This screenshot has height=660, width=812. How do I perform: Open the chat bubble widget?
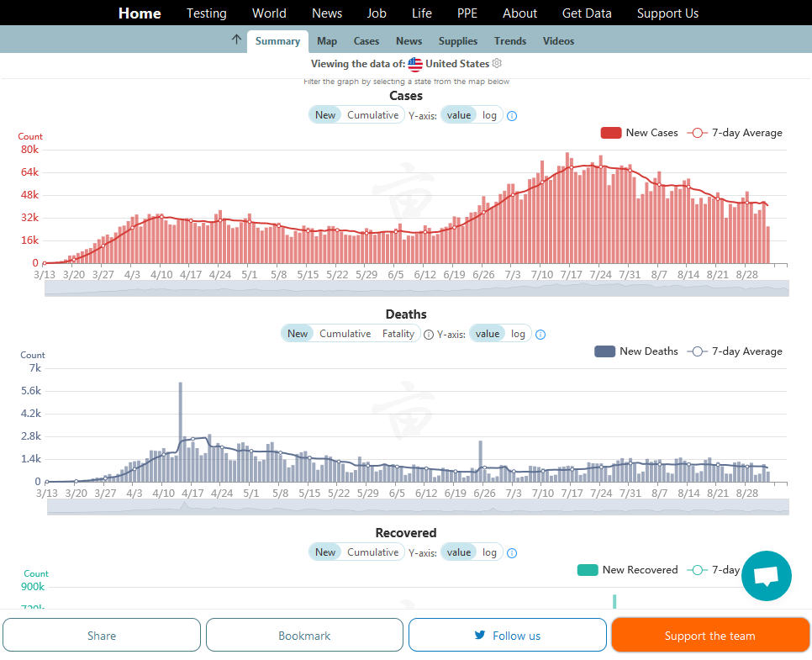point(766,576)
